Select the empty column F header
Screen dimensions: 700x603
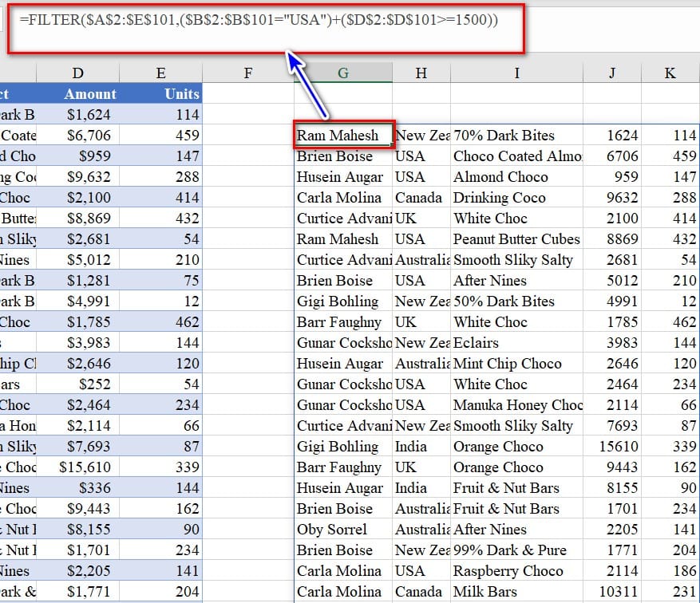click(247, 73)
